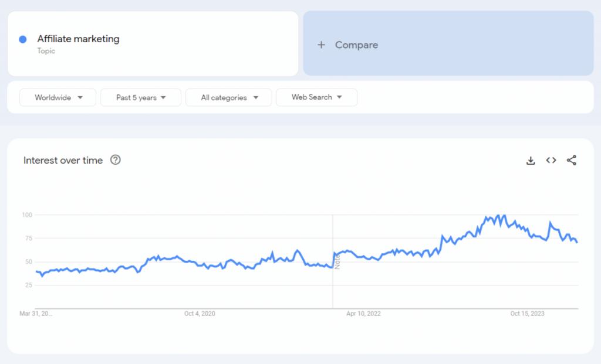This screenshot has height=364, width=601.
Task: Click the 100 value on the y-axis
Action: click(x=27, y=215)
